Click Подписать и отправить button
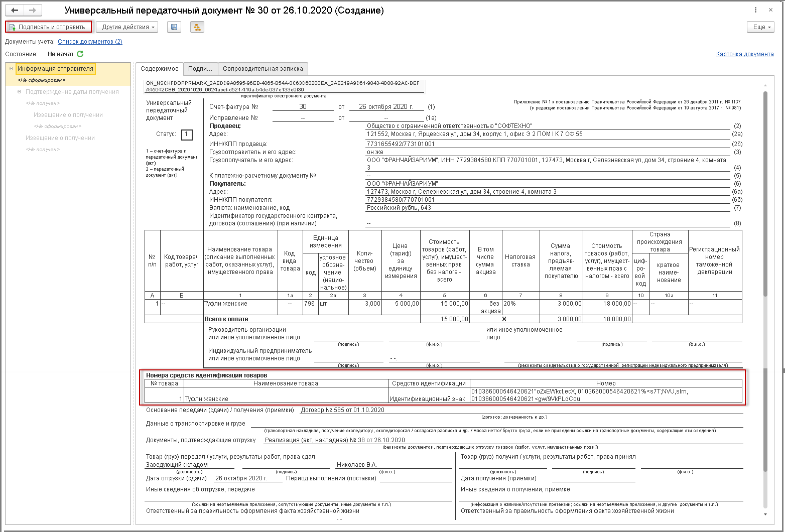 (49, 27)
